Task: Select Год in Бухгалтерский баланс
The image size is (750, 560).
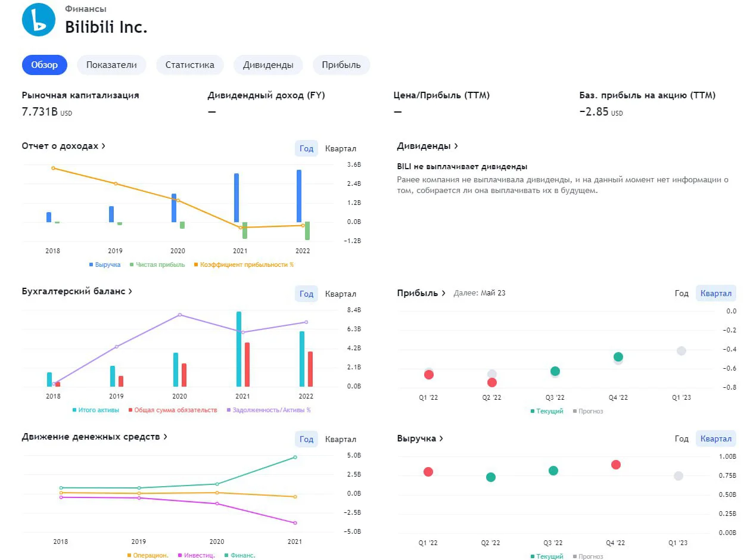Action: pos(306,294)
